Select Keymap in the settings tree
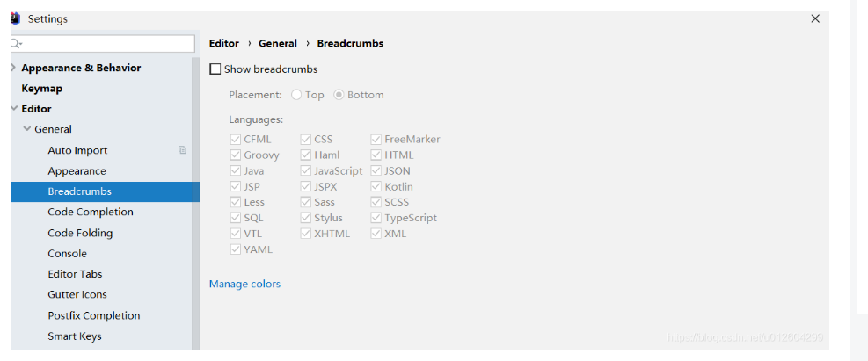This screenshot has width=868, height=361. 41,89
